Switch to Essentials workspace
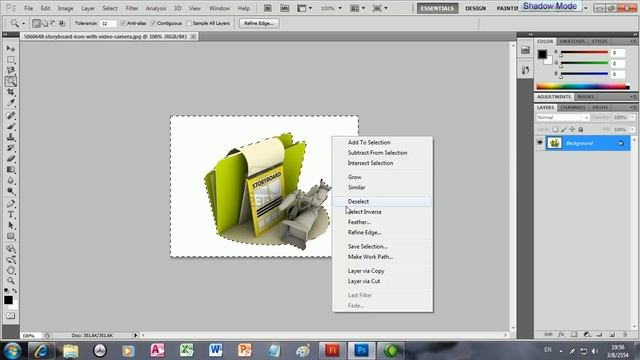Screen dimensions: 640x360 tap(437, 8)
